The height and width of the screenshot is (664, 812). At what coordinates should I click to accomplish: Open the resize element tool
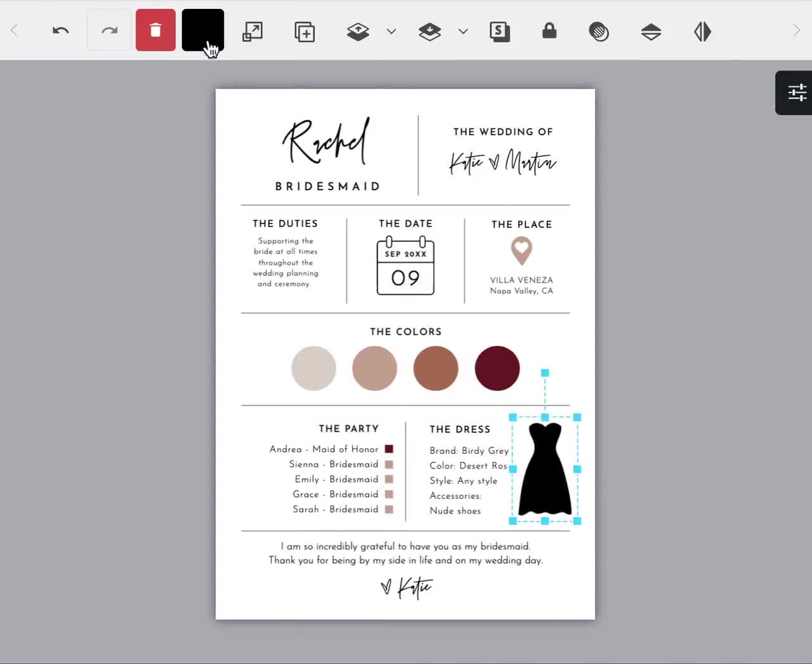coord(252,31)
